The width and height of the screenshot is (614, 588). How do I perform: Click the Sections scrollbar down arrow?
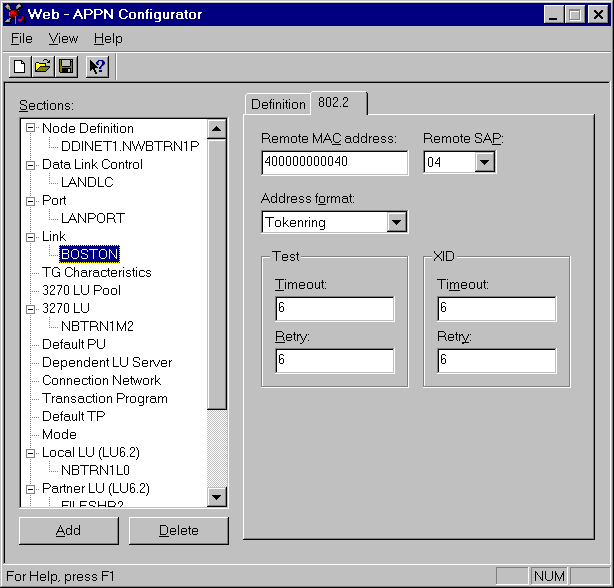pos(217,497)
